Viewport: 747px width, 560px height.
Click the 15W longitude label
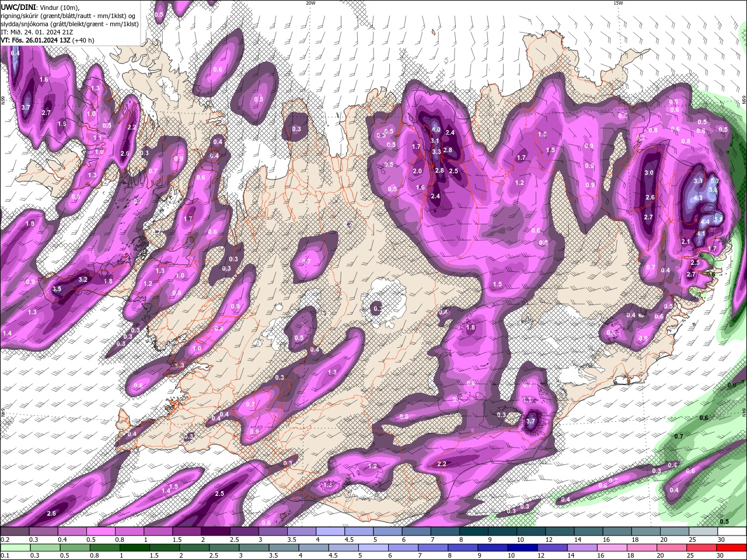[618, 3]
